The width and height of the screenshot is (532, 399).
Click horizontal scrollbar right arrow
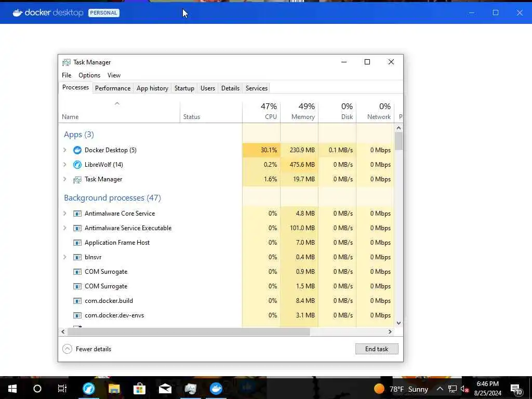pos(390,331)
